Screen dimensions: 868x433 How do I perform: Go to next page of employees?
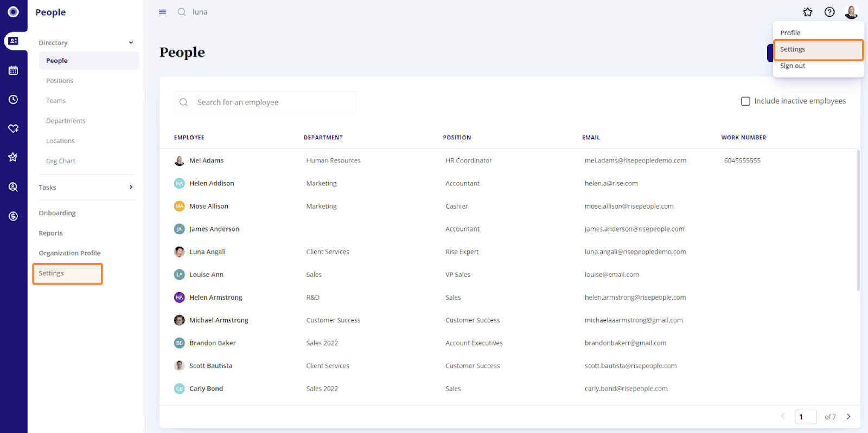click(x=848, y=417)
